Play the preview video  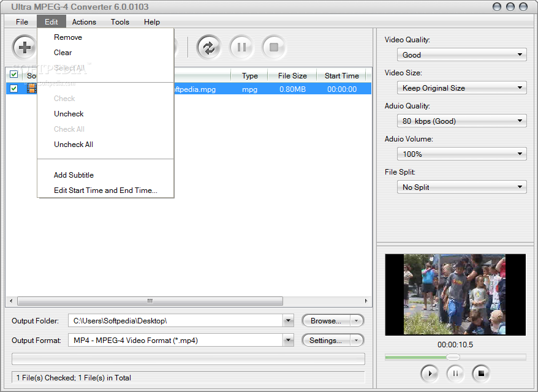(x=429, y=373)
